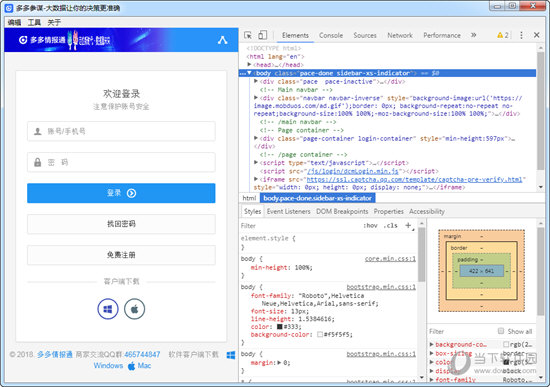Toggle the device toolbar icon
Image resolution: width=550 pixels, height=387 pixels.
(x=262, y=35)
